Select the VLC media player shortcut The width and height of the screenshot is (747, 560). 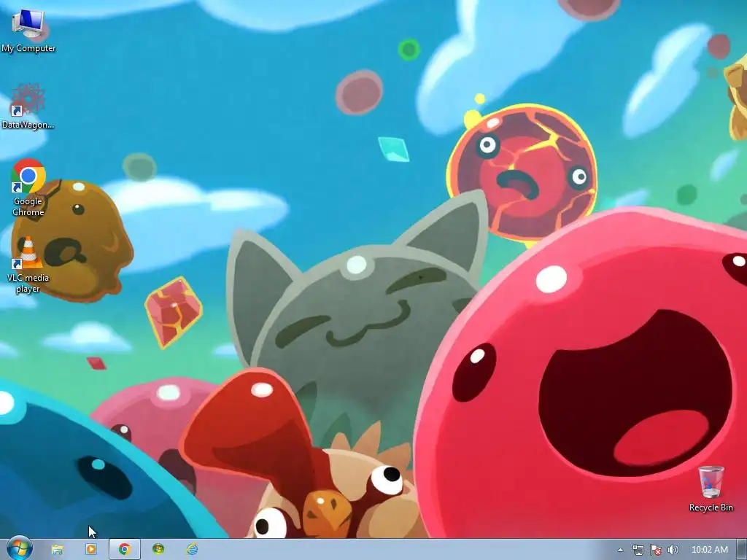pos(28,265)
